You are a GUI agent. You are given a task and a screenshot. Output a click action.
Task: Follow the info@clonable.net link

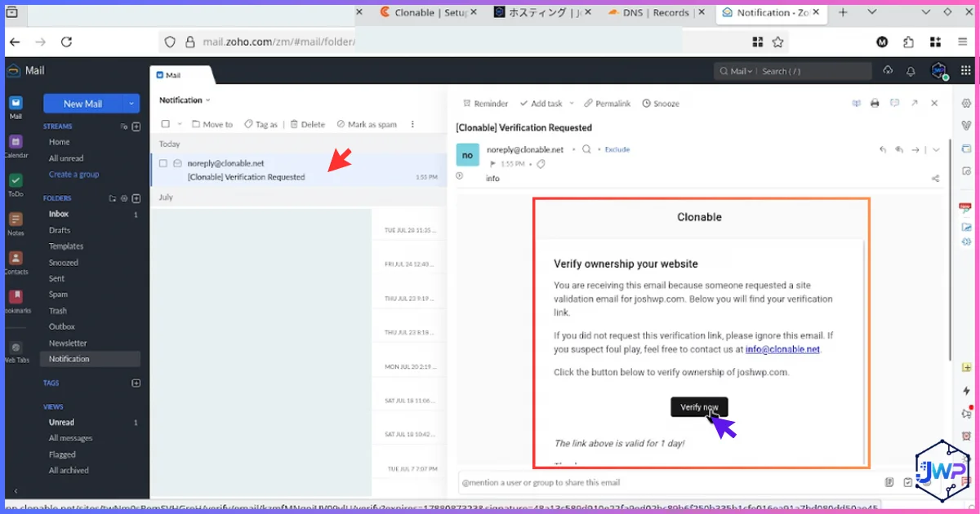point(782,349)
